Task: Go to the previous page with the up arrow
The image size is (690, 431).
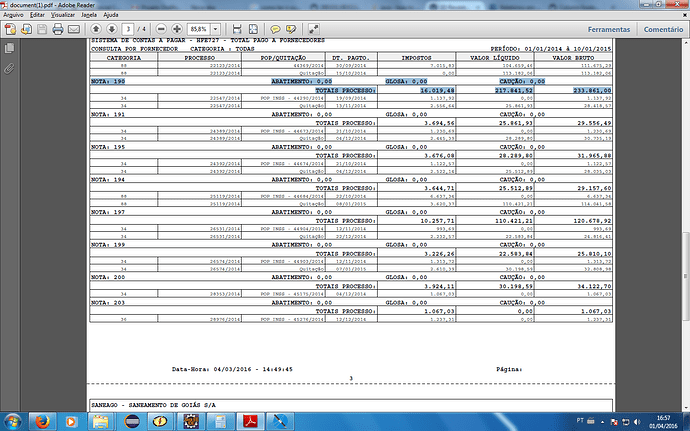Action: 96,29
